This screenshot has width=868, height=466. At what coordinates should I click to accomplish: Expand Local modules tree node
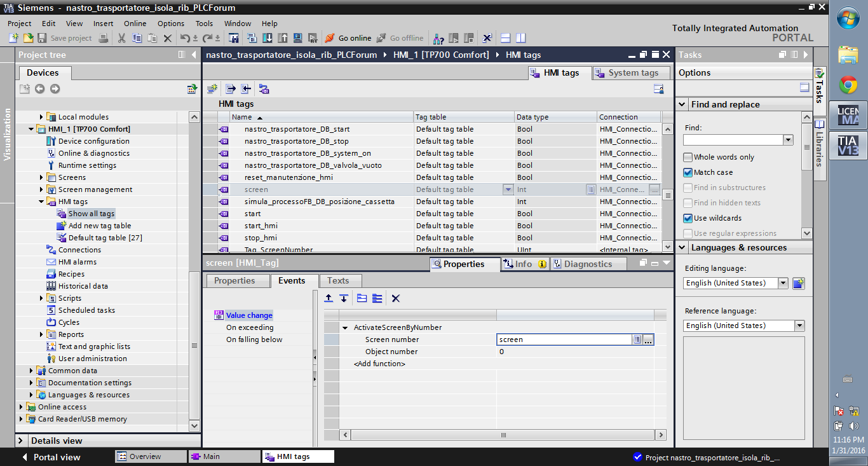[x=42, y=117]
